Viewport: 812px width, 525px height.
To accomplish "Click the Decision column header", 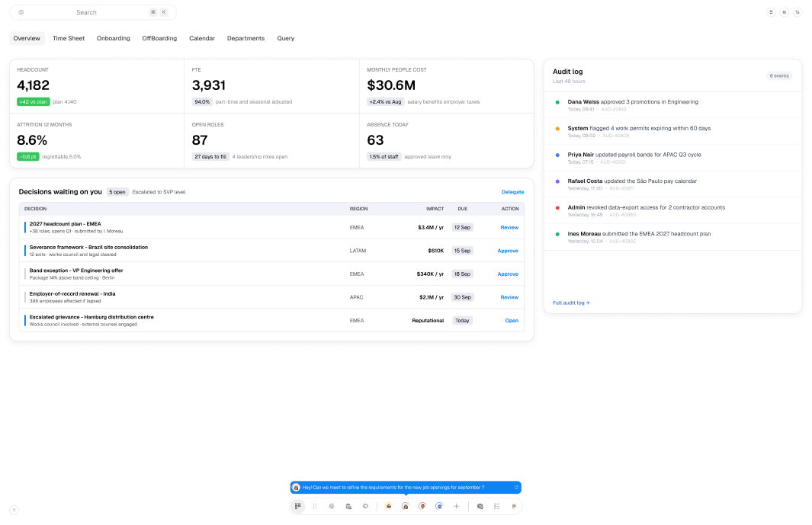I will point(35,209).
